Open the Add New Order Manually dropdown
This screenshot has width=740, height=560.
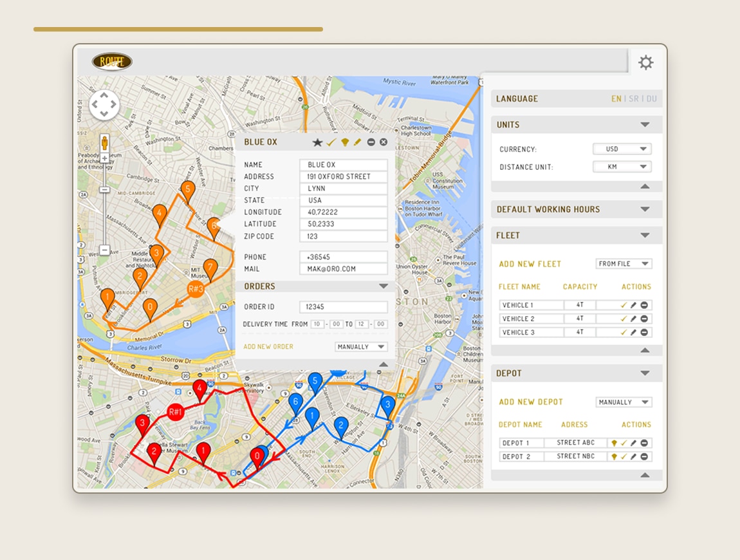[361, 346]
